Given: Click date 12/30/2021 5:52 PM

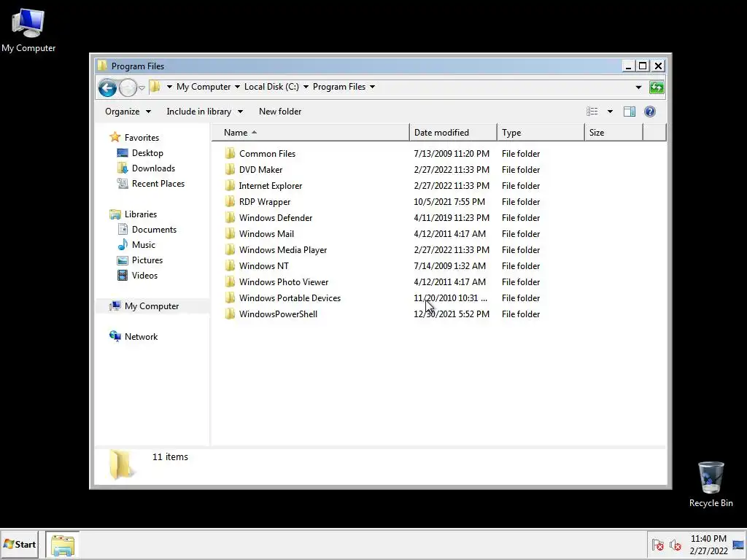Looking at the screenshot, I should pos(451,314).
